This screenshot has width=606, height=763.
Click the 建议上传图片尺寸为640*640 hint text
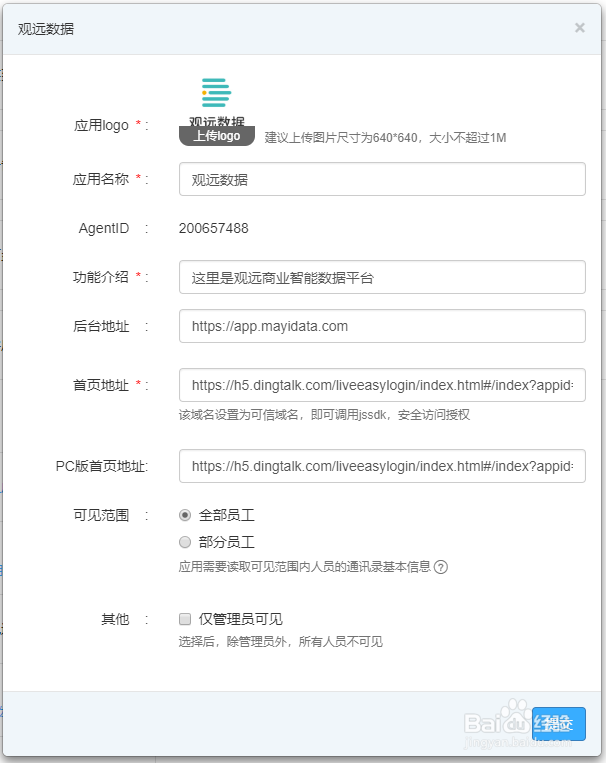[x=385, y=138]
